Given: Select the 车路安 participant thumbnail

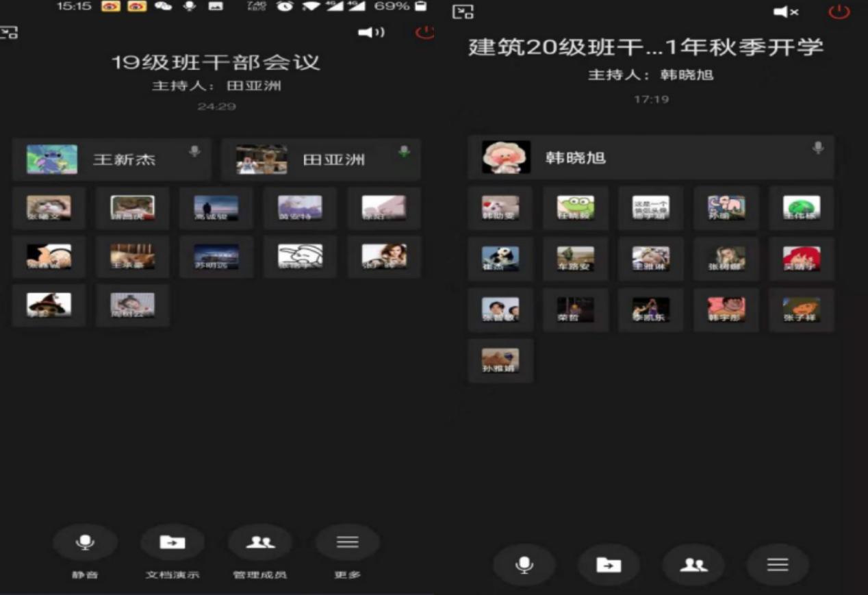Looking at the screenshot, I should (x=576, y=259).
